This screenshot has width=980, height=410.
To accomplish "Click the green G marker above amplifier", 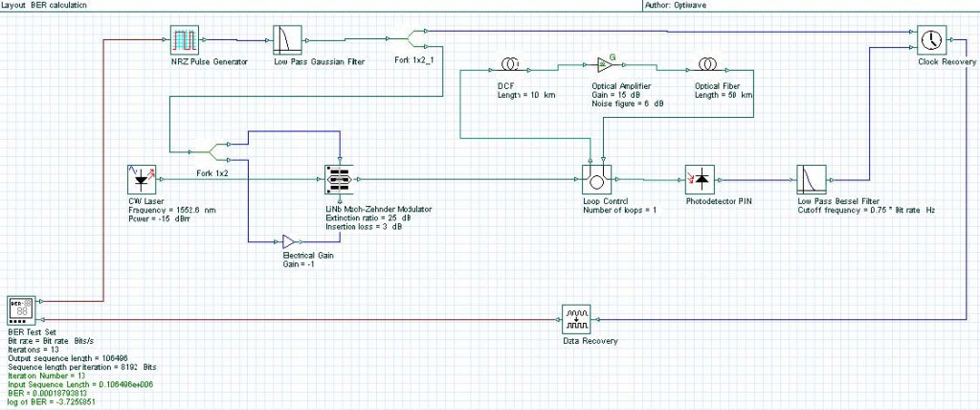I will (x=612, y=56).
